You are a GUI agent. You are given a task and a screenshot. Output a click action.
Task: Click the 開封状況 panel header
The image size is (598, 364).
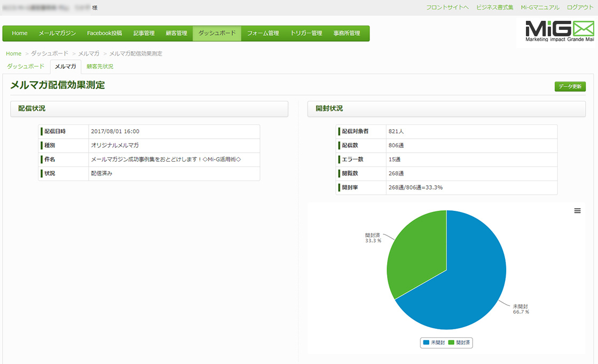click(x=446, y=109)
